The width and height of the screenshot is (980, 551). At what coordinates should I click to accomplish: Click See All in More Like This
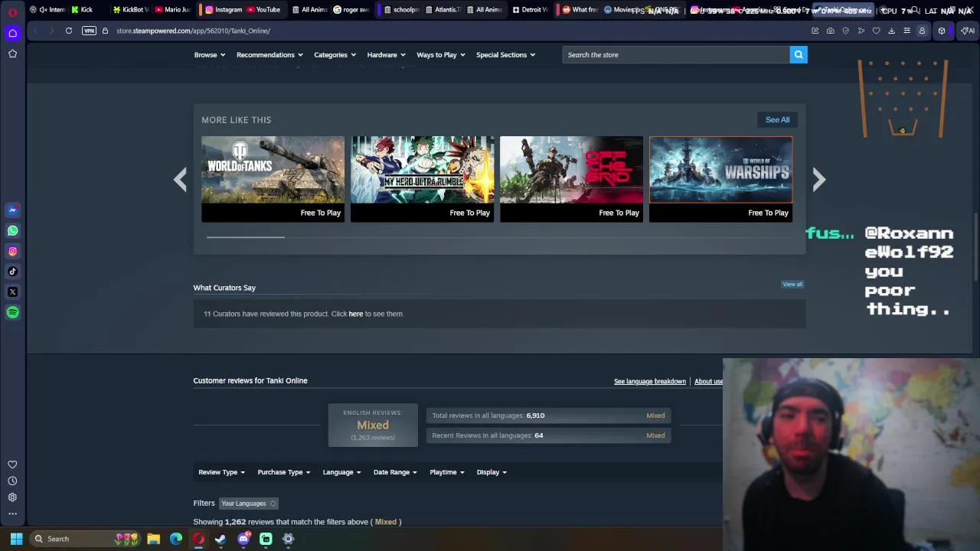(777, 120)
